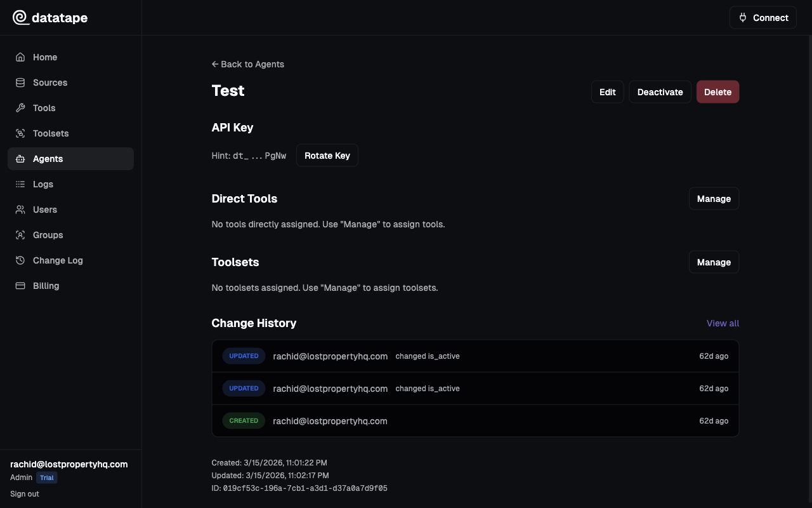Click the Tools wrench icon
This screenshot has width=812, height=508.
20,108
